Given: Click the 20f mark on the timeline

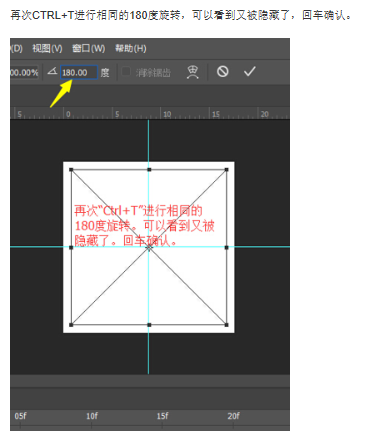Looking at the screenshot, I should tap(233, 416).
